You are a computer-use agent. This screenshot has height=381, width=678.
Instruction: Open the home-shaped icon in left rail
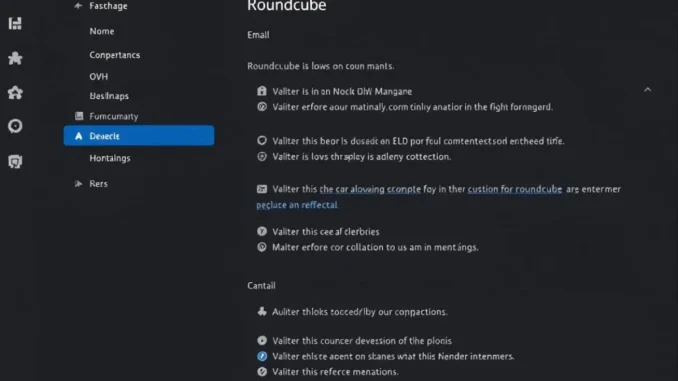coord(15,92)
